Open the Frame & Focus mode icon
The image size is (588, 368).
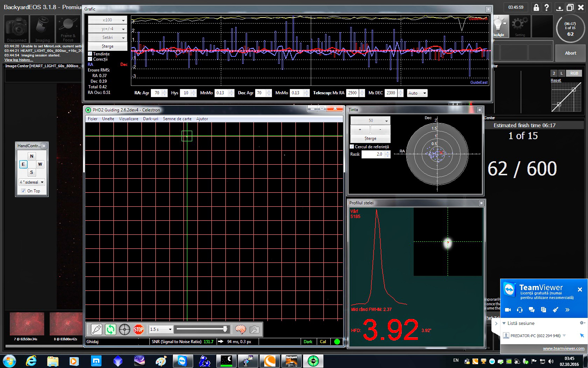point(68,29)
